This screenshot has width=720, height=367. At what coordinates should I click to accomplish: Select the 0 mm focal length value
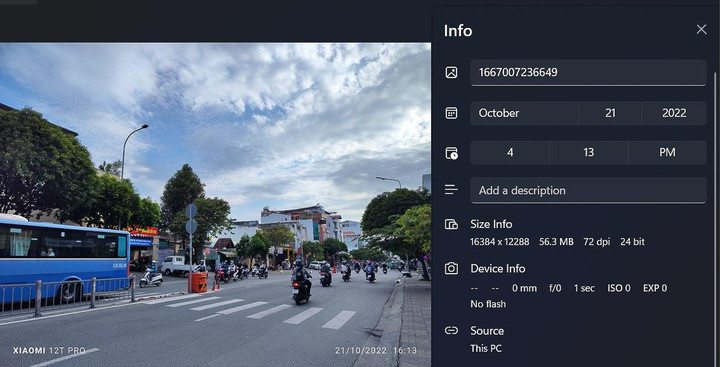click(x=524, y=288)
